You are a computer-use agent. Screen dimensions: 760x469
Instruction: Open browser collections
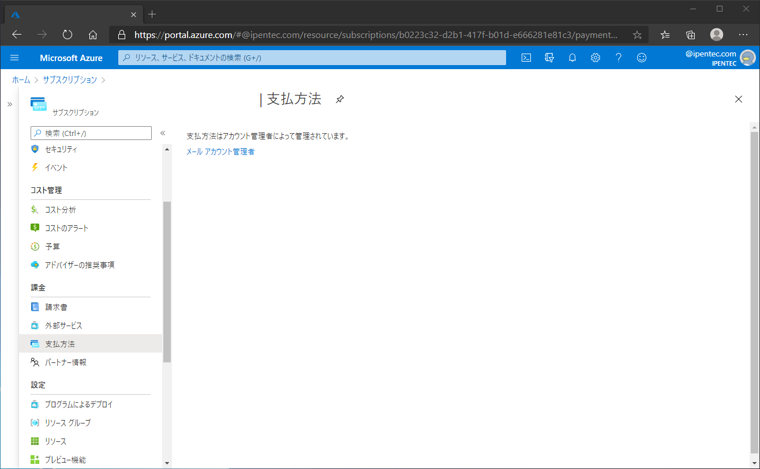click(x=691, y=35)
